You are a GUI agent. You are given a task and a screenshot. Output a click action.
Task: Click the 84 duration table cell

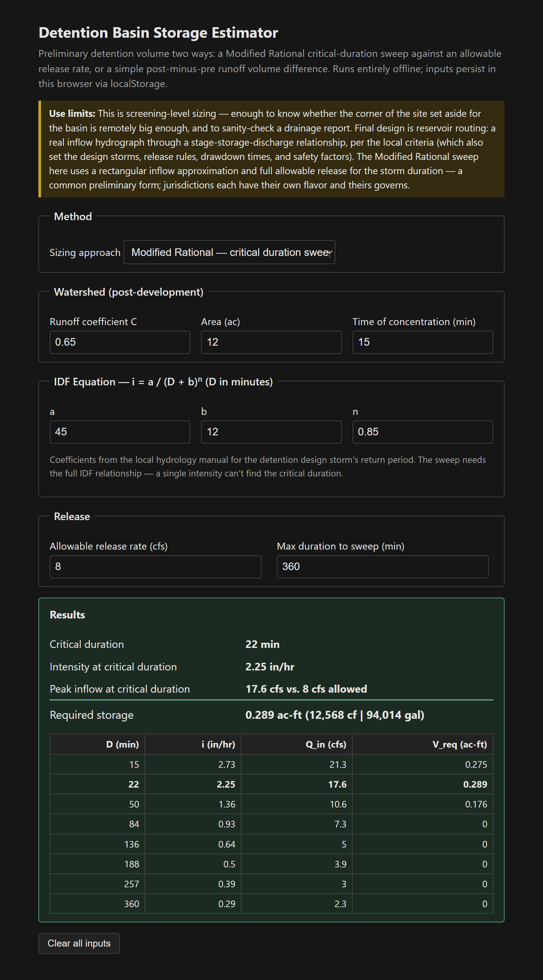click(x=97, y=824)
